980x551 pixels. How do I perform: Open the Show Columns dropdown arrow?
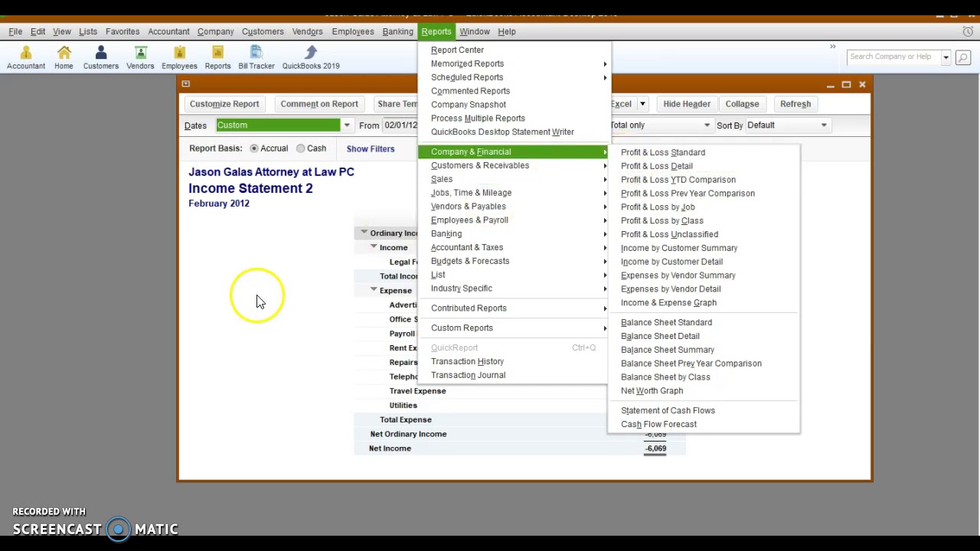707,126
